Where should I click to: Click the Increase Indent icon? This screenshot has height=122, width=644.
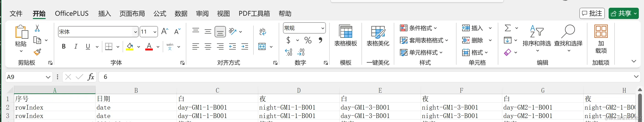245,46
